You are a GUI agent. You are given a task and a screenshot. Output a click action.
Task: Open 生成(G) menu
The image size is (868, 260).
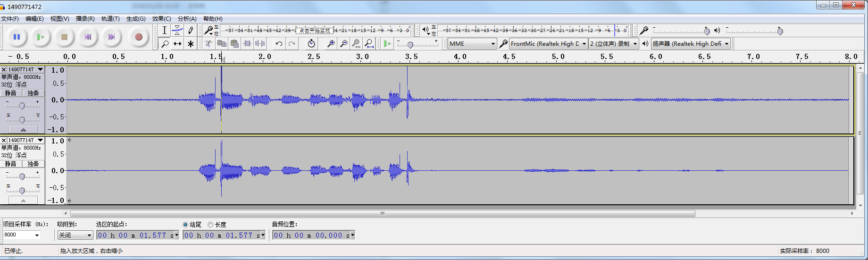click(136, 19)
